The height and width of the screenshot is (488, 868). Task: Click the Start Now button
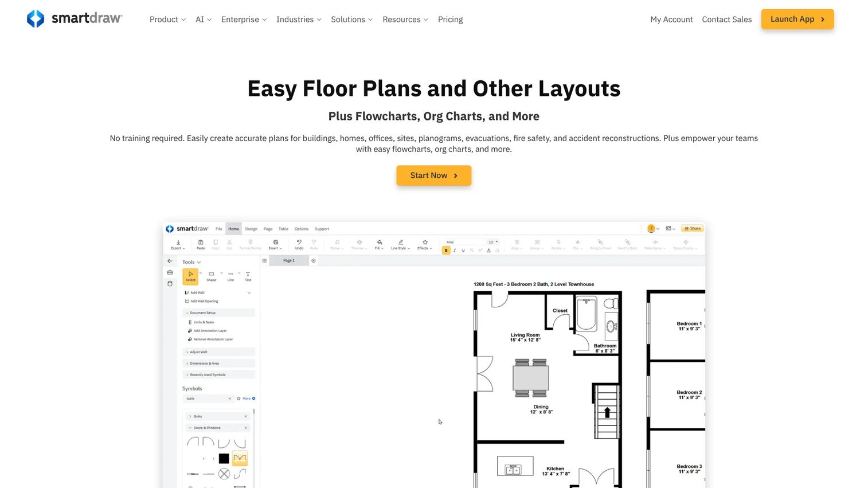pos(433,175)
